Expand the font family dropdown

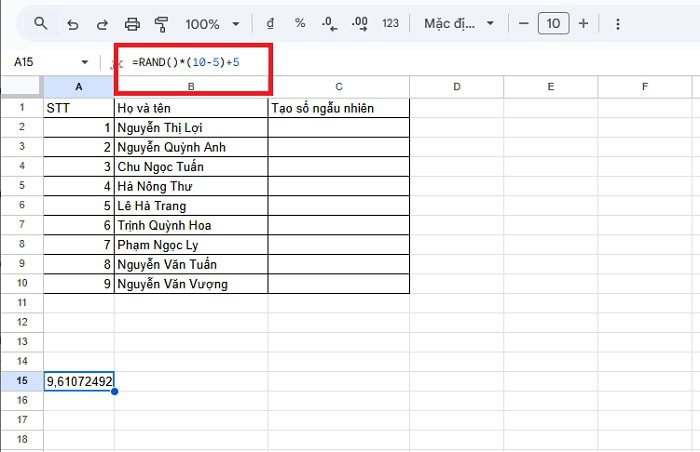[x=458, y=23]
